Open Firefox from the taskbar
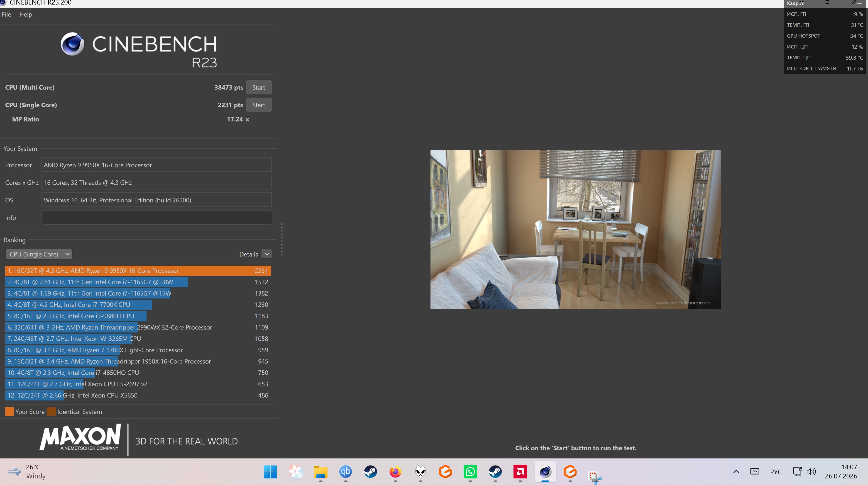The width and height of the screenshot is (868, 485). pos(395,472)
